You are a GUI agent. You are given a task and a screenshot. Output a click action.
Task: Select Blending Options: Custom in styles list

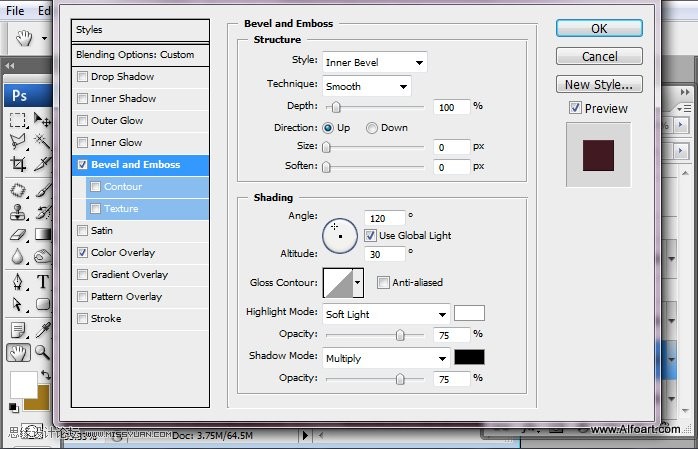coord(134,55)
